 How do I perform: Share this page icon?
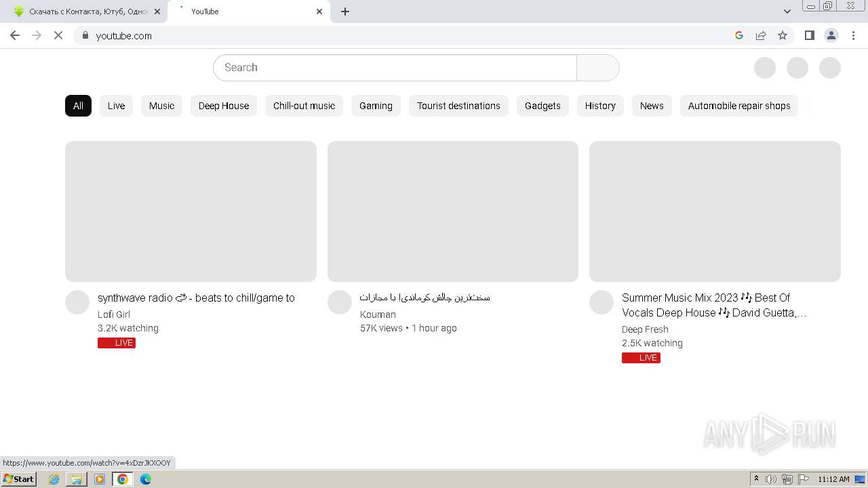click(761, 35)
